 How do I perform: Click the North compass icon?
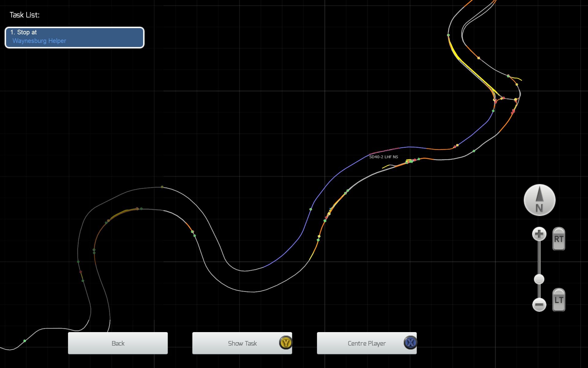pos(539,200)
